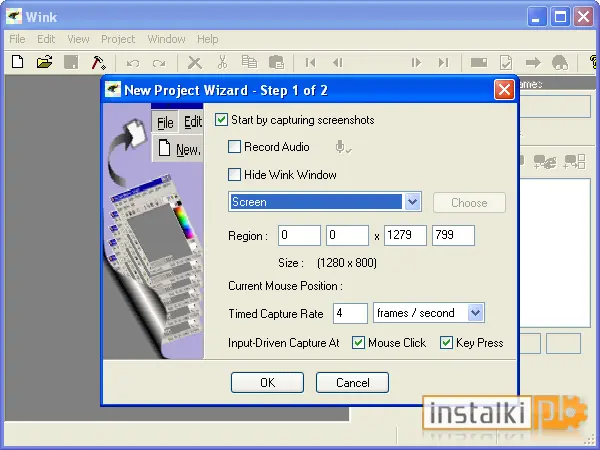Open the File menu
The height and width of the screenshot is (450, 600).
[17, 39]
